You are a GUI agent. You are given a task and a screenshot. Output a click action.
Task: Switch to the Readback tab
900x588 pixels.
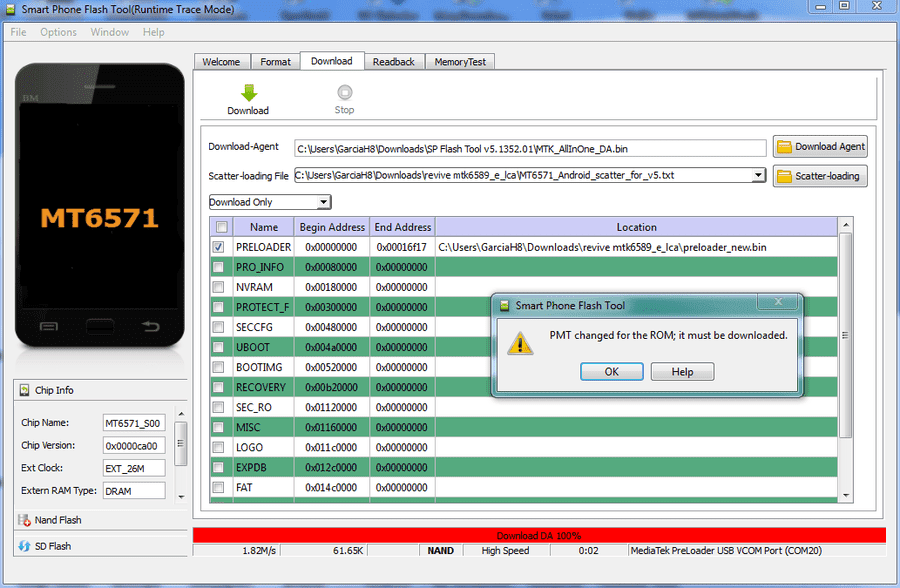pyautogui.click(x=394, y=61)
